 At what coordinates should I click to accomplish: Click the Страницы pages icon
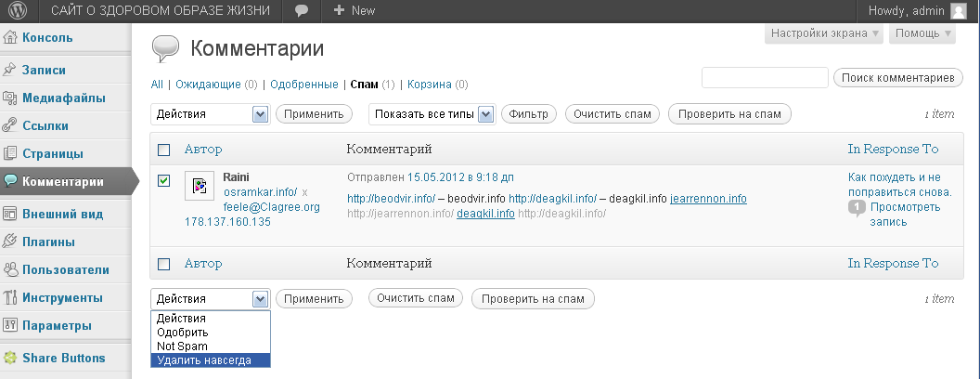coord(10,153)
